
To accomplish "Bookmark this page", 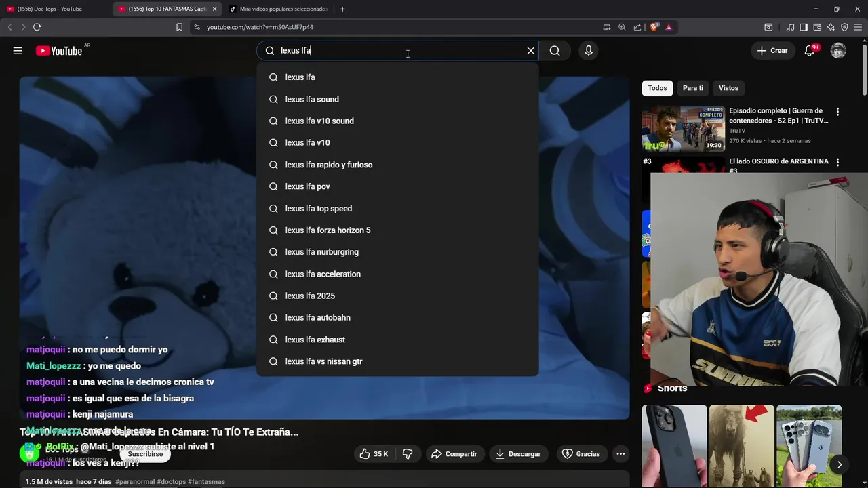I will click(179, 27).
